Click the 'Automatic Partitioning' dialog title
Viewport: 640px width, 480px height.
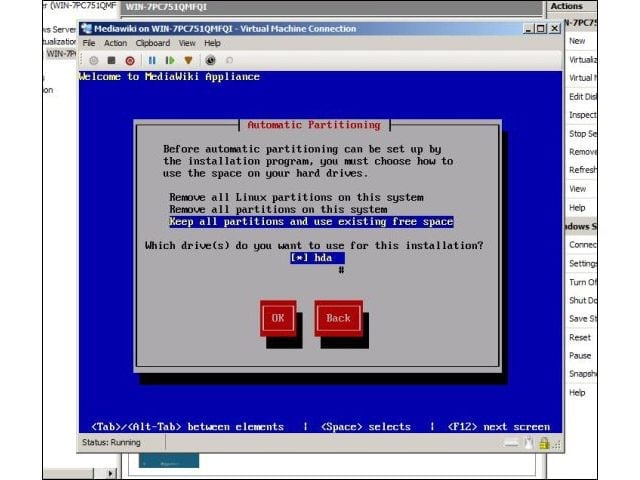tap(313, 125)
